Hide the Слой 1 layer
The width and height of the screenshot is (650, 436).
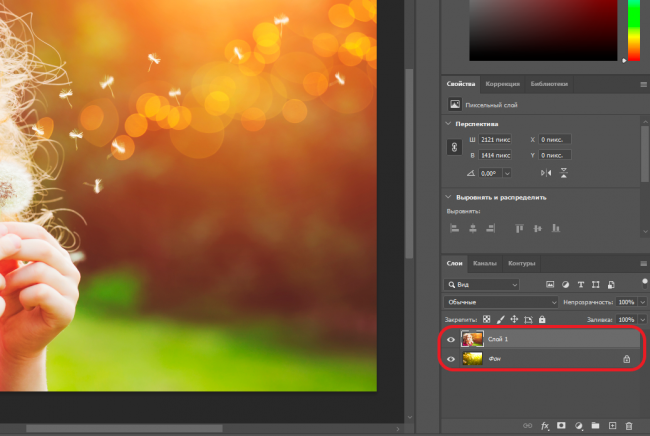click(451, 339)
